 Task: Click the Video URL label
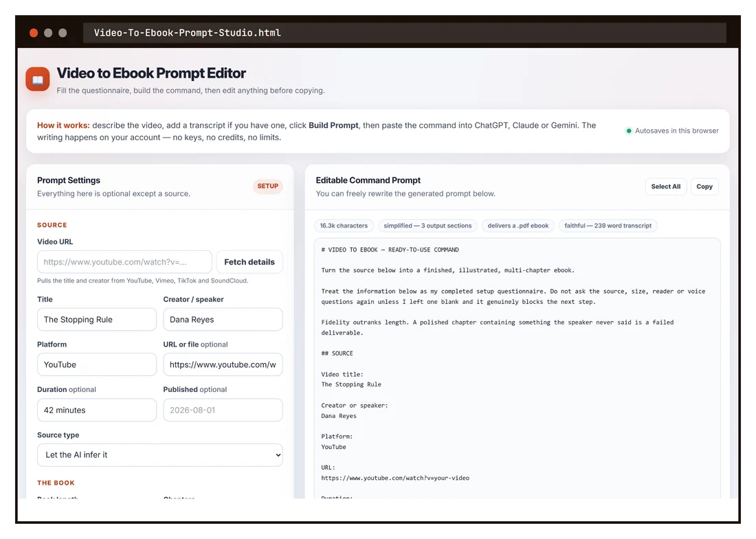coord(55,241)
